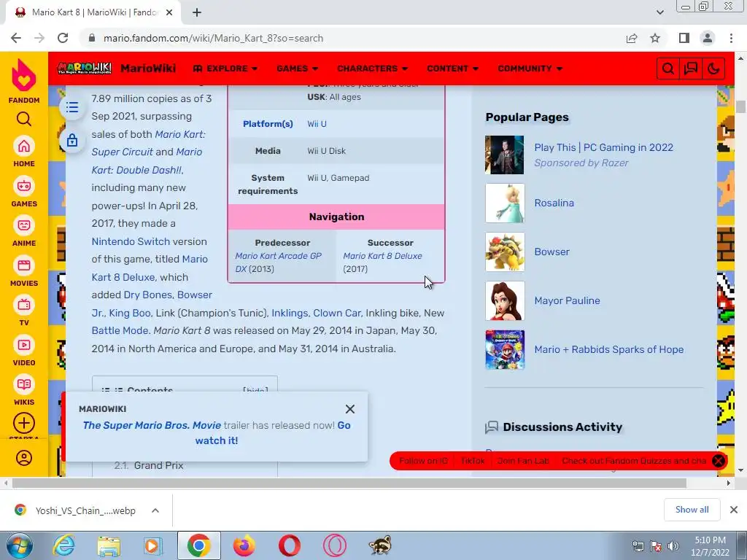Toggle the browser side panel icon
Viewport: 747px width, 560px height.
coord(684,38)
